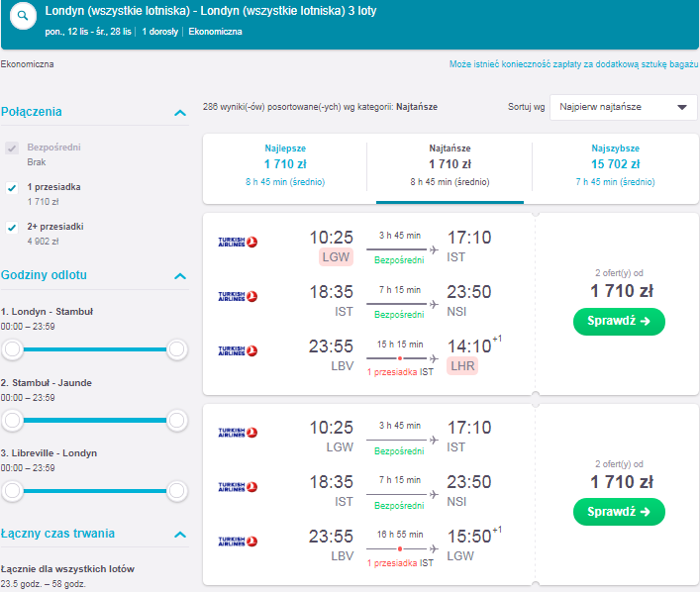Screen dimensions: 700x592
Task: Click Turkish Airlines logo of first 10:25 flight
Action: point(238,242)
